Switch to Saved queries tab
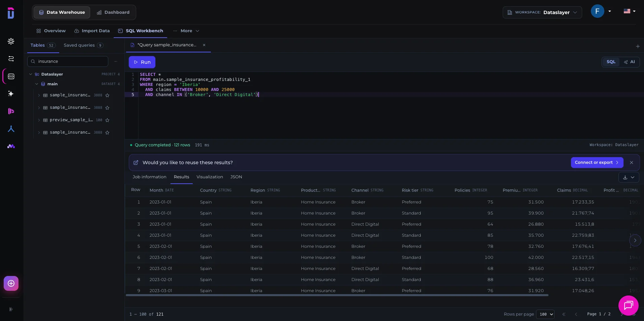 pos(83,45)
